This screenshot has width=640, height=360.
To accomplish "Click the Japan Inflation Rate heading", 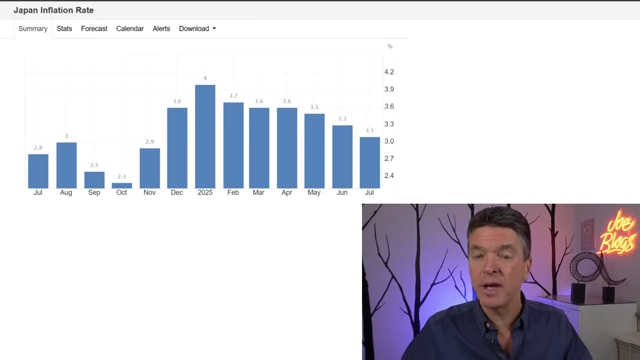I will tap(53, 10).
